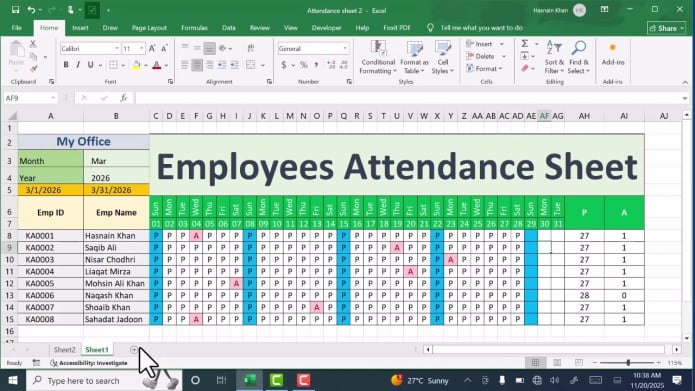
Task: Open Windows Start menu
Action: pos(13,380)
